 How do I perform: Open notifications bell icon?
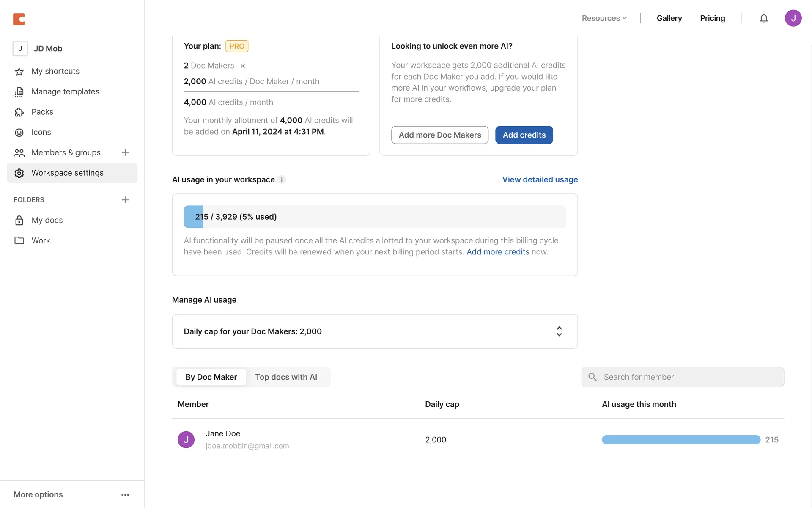[x=763, y=18]
